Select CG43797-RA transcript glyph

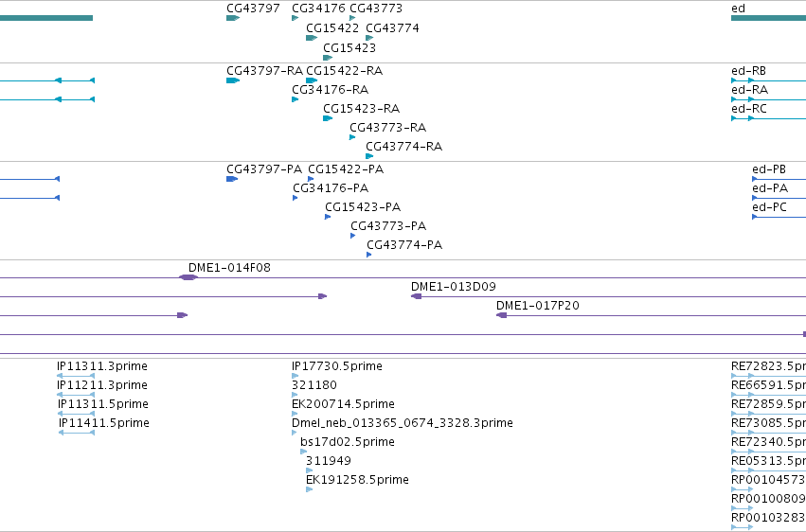tap(233, 80)
